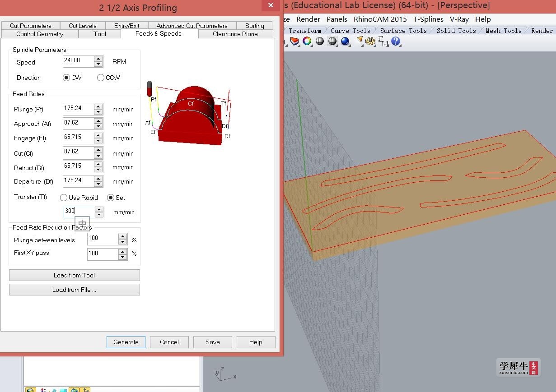Open Rhino's Help menu
The width and height of the screenshot is (556, 392).
coord(483,19)
